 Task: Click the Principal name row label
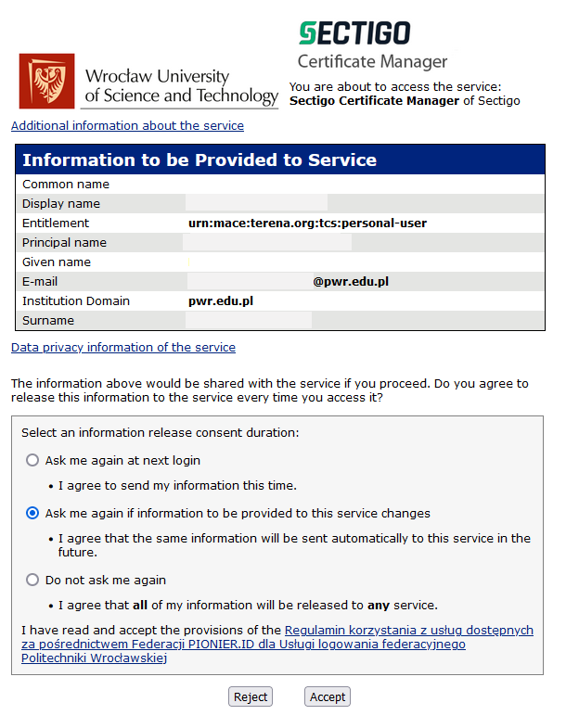[x=64, y=242]
